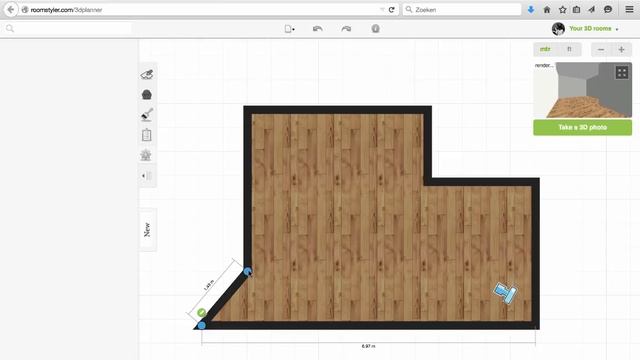Viewport: 640px width, 360px height.
Task: Select the paint brush decorate tool
Action: tap(147, 115)
